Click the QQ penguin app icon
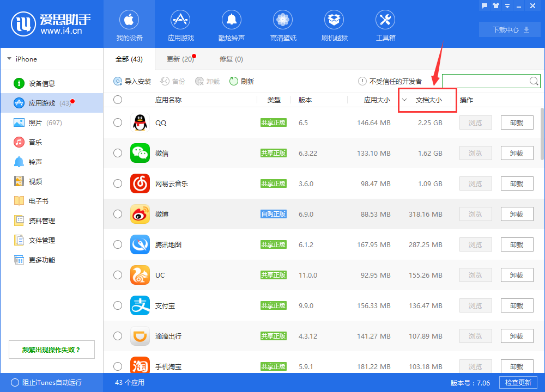 pyautogui.click(x=140, y=122)
